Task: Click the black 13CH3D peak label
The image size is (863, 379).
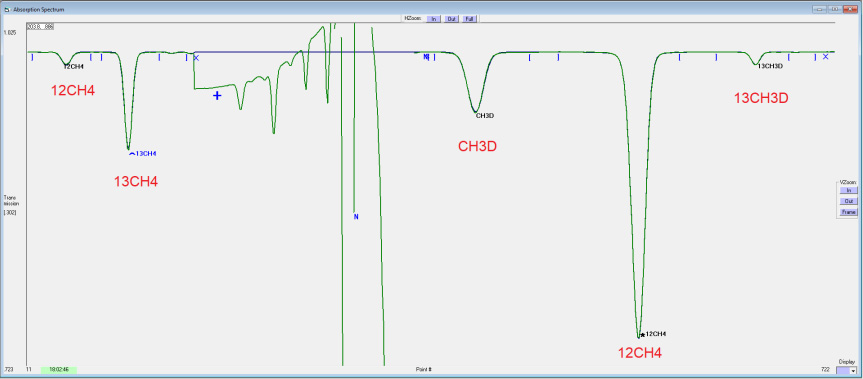Action: [x=770, y=66]
